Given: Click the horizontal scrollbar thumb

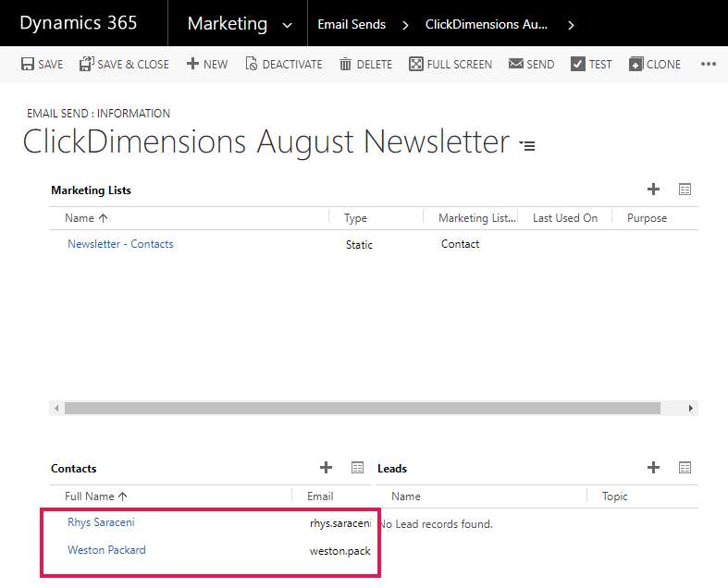Looking at the screenshot, I should [362, 409].
